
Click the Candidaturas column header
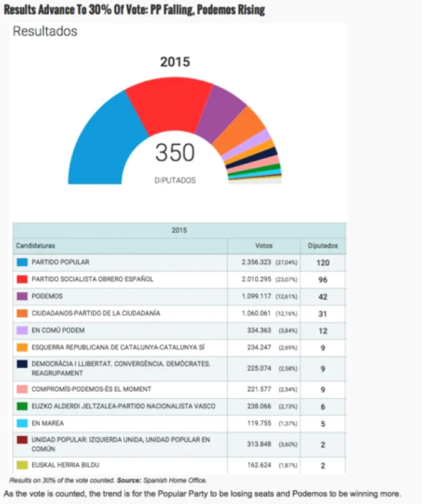coord(36,245)
